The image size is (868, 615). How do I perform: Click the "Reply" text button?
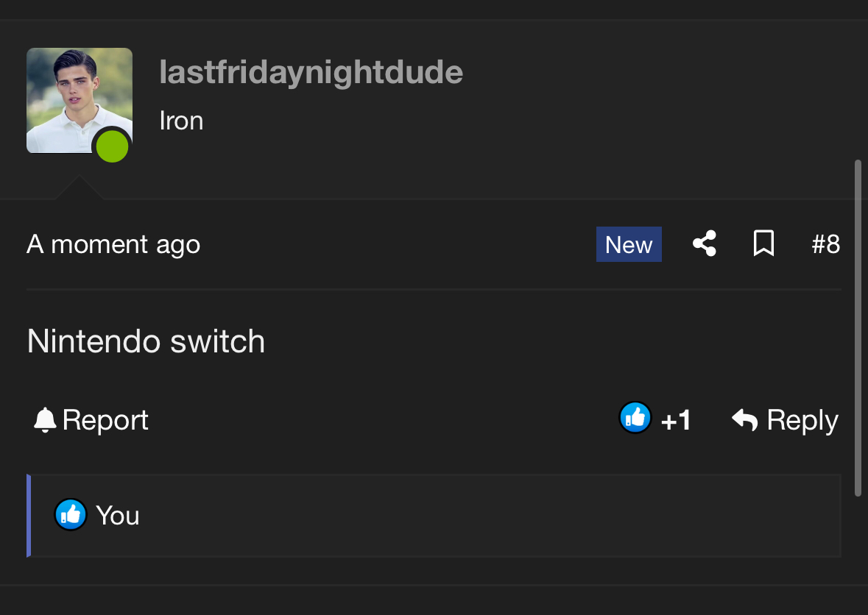coord(802,420)
